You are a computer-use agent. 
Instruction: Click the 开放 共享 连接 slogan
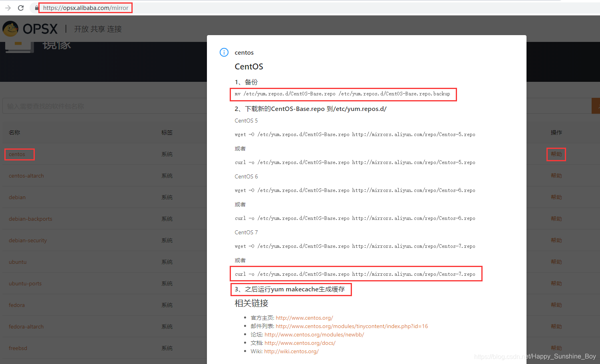(98, 29)
